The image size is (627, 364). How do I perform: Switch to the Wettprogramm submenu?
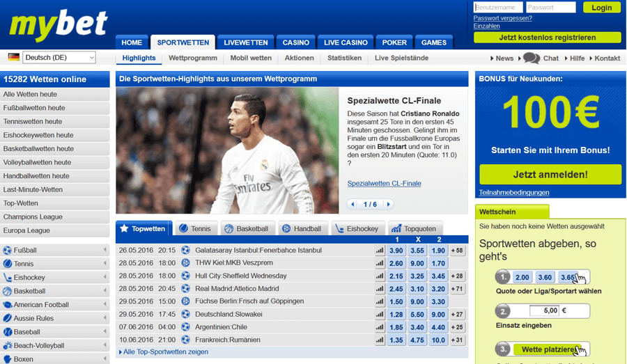click(x=193, y=58)
